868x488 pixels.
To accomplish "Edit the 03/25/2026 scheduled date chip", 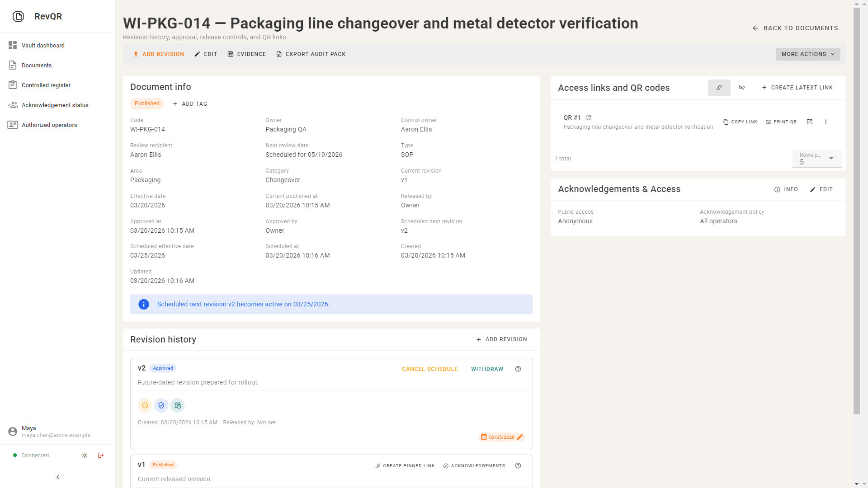I will (520, 437).
